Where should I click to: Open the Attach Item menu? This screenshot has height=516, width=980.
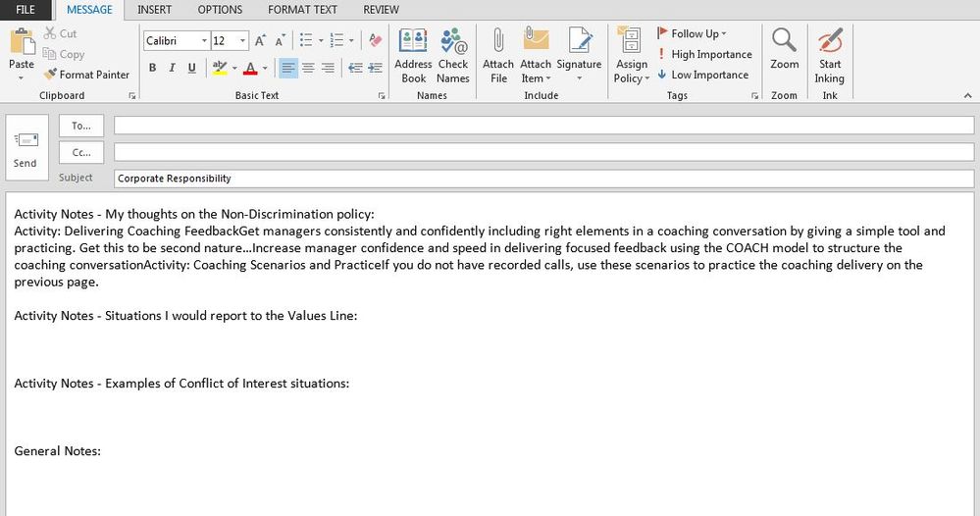[536, 56]
